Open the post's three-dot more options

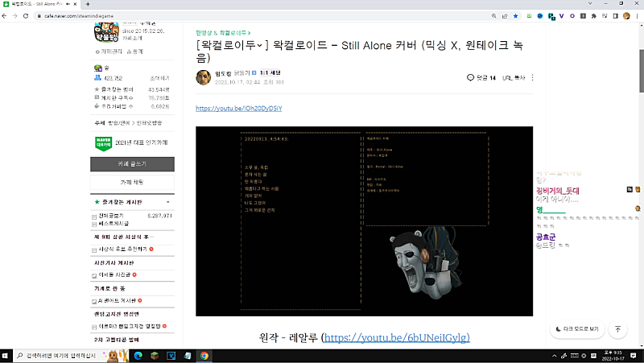pos(532,77)
